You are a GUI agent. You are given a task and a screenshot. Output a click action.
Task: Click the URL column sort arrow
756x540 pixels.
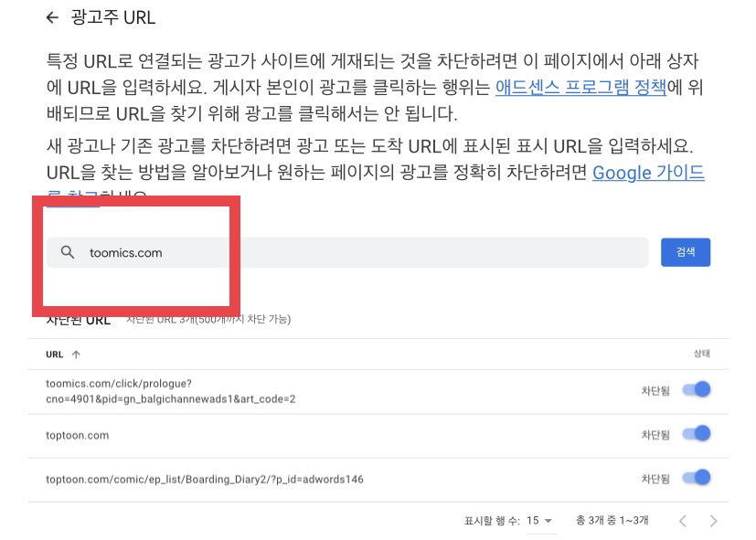[x=76, y=355]
